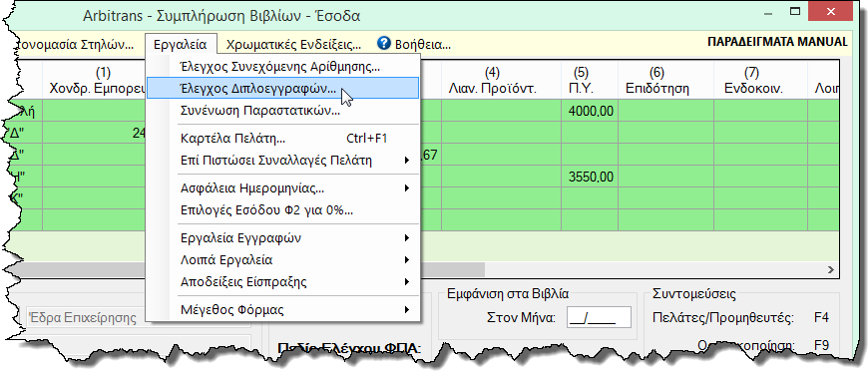Expand Αποδείξεις Είσπραξης submenu
The height and width of the screenshot is (371, 868).
coord(282,282)
